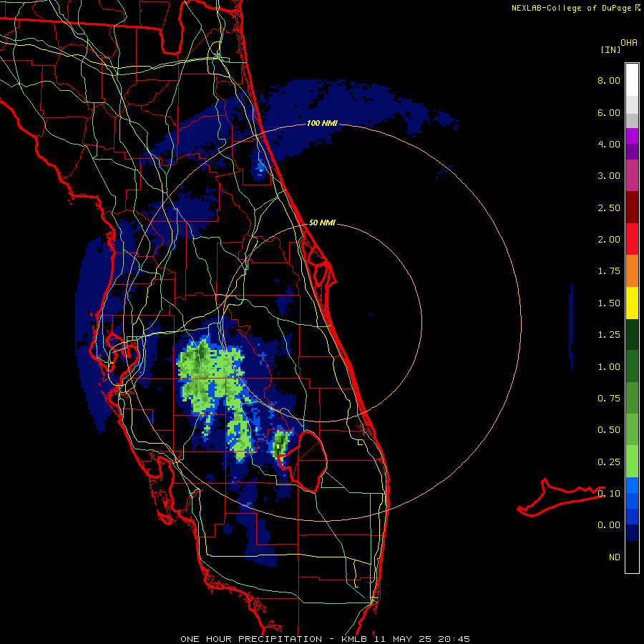Select the 0.25 legend value
Viewport: 644px width, 644px height.
609,462
